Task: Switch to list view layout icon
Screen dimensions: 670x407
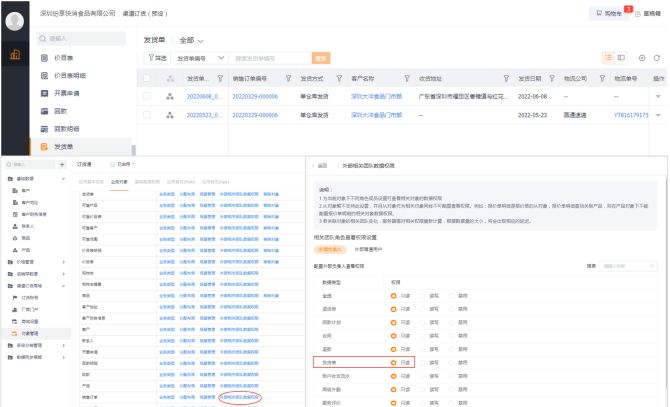Action: 607,59
